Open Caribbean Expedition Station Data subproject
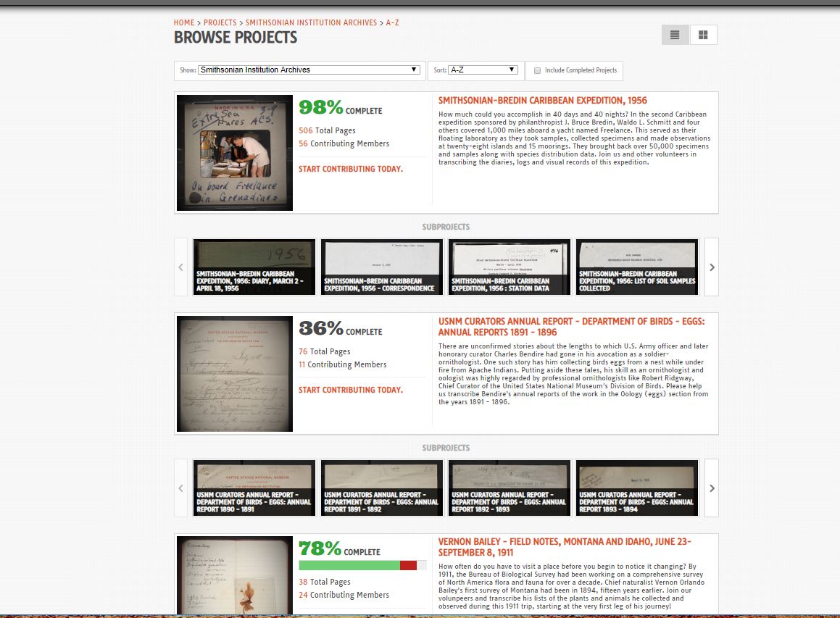 tap(510, 267)
